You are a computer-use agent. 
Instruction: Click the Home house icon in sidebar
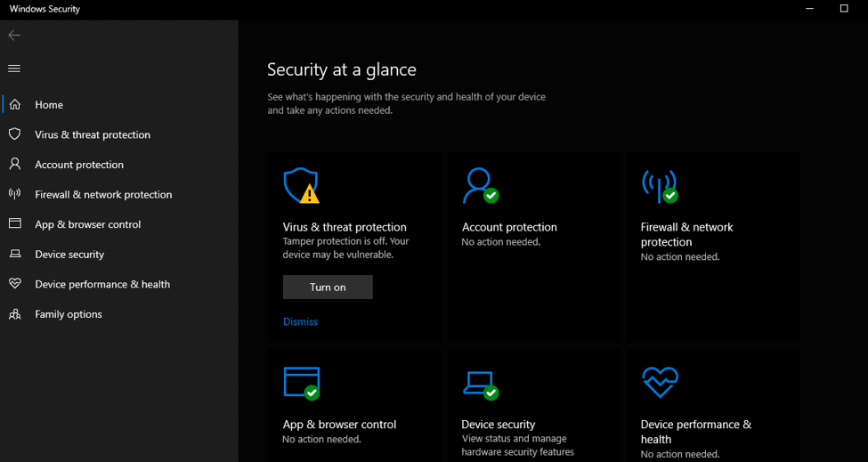pyautogui.click(x=15, y=104)
